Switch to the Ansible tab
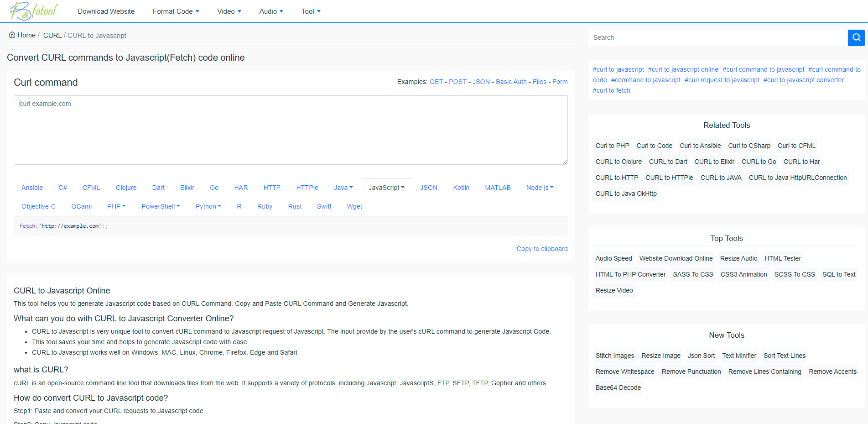The image size is (868, 424). (x=32, y=188)
